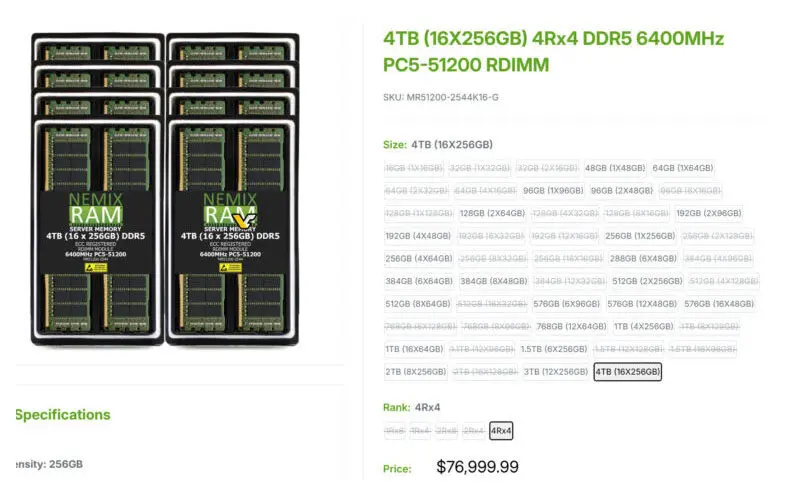800x500 pixels.
Task: Click the selected 4Rx4 rank option
Action: tap(501, 431)
